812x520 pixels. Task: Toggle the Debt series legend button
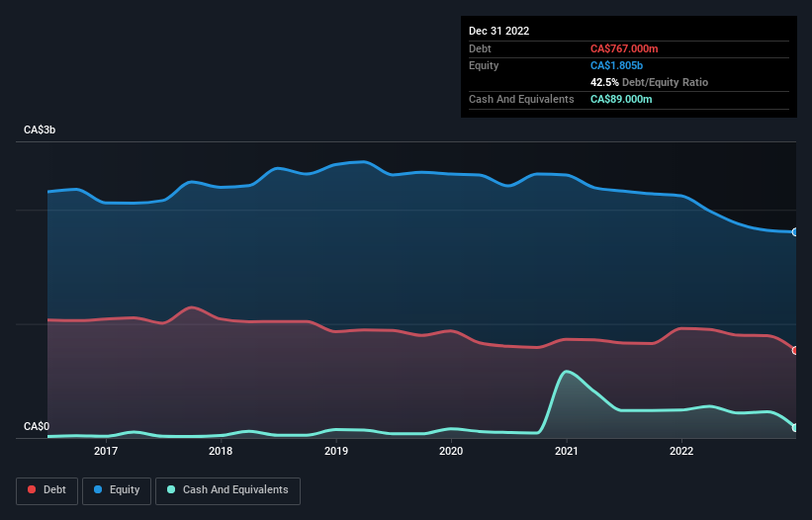[x=46, y=490]
